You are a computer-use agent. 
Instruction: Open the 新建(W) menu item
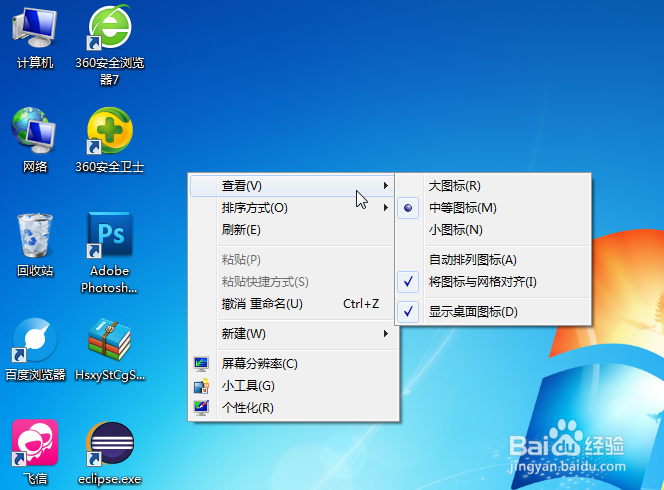click(292, 334)
